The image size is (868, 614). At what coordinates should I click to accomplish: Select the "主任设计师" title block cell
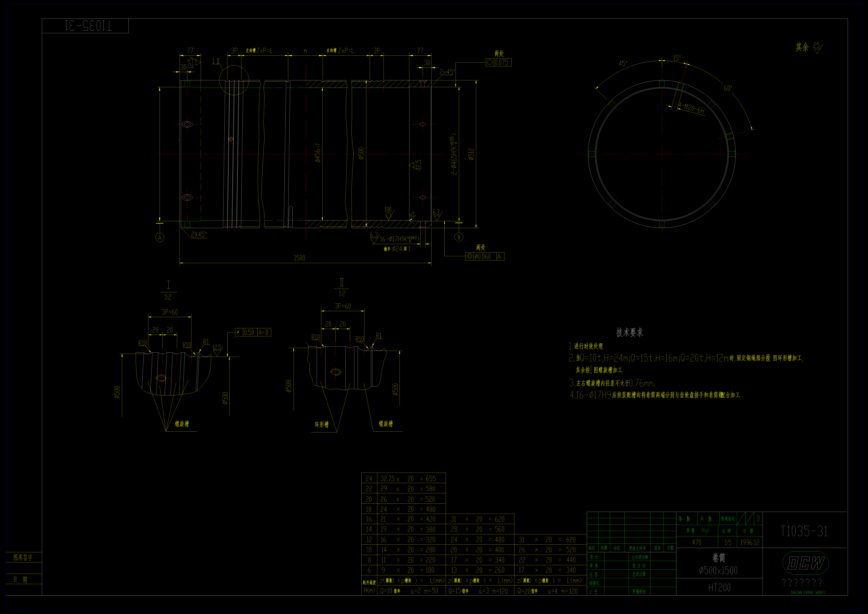pyautogui.click(x=640, y=557)
